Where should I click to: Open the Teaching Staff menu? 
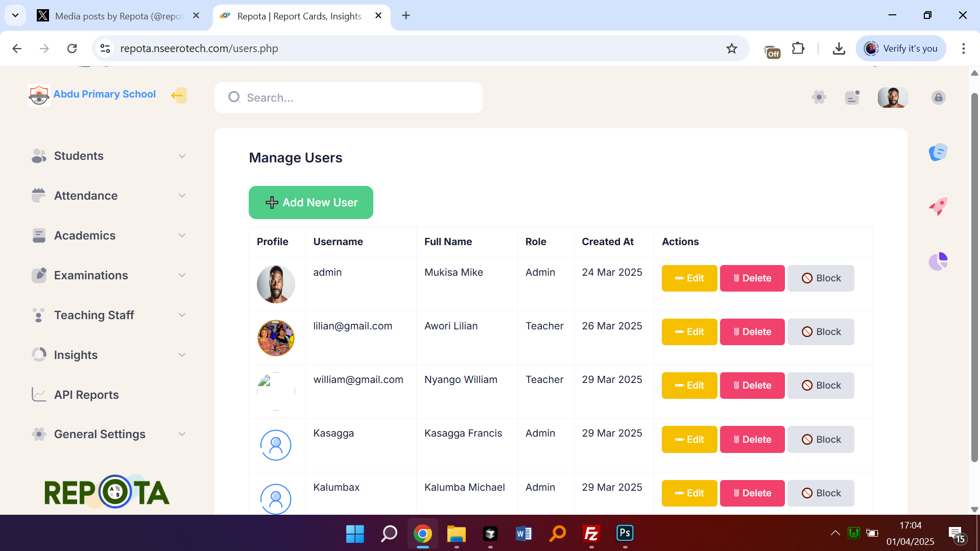pos(108,315)
